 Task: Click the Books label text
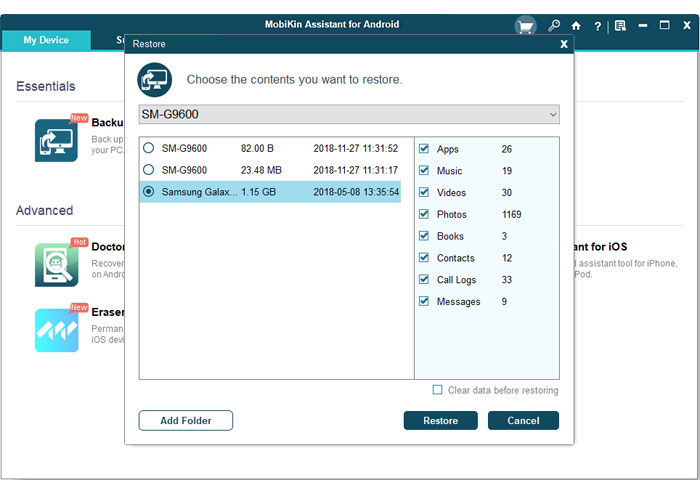[450, 236]
